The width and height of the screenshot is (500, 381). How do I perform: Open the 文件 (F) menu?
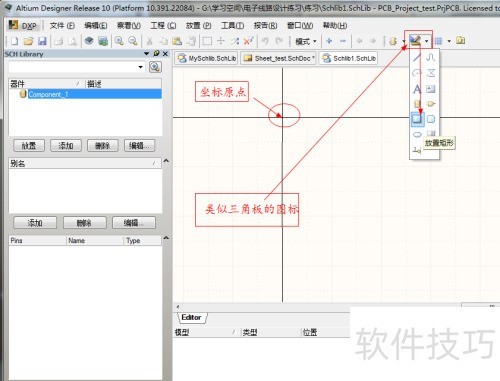(x=62, y=25)
